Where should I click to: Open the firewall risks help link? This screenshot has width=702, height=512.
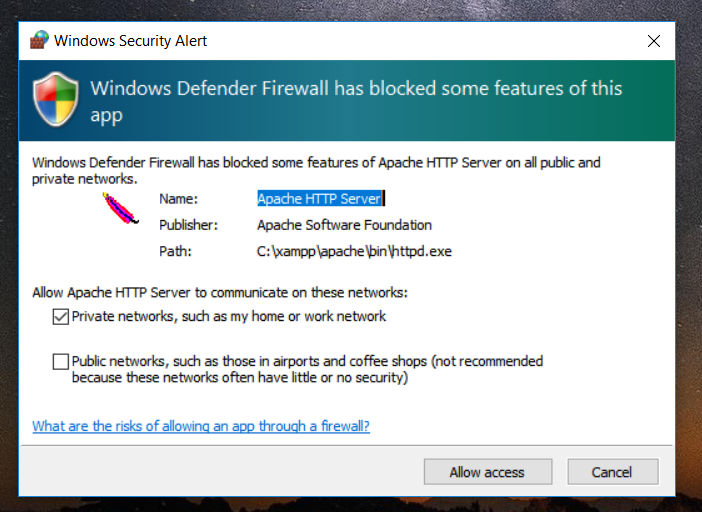[x=201, y=426]
